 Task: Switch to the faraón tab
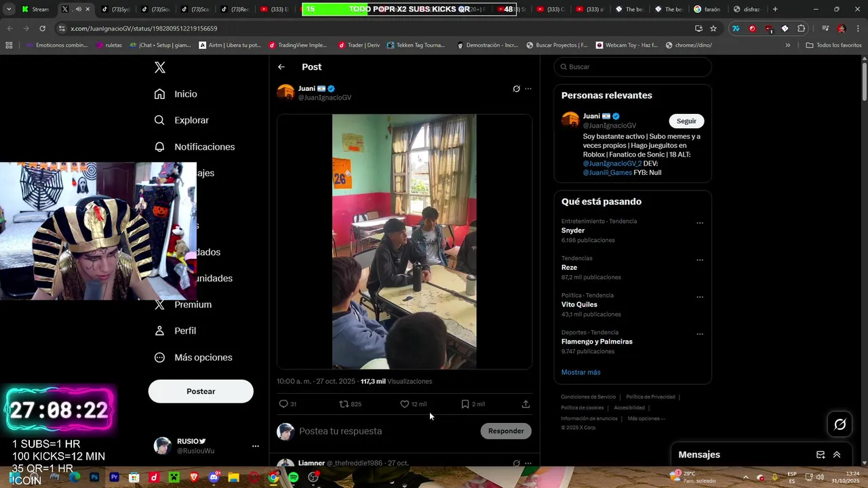[707, 9]
